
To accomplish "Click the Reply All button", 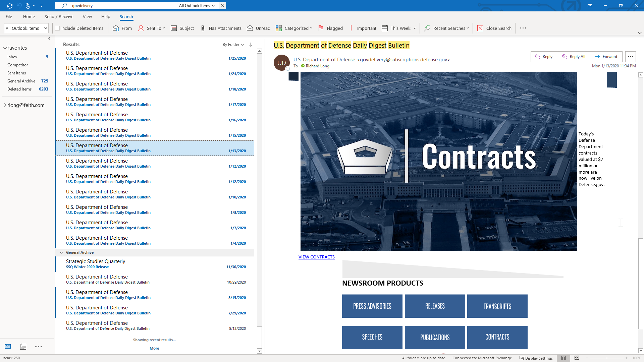I will coord(574,57).
